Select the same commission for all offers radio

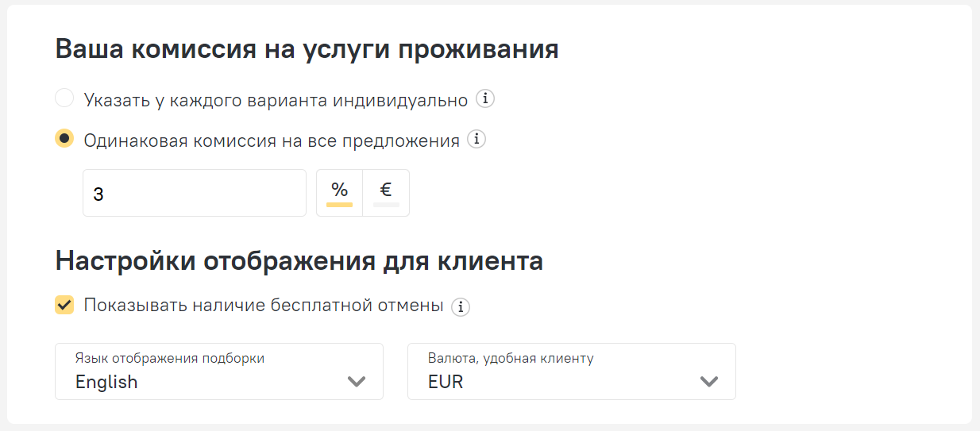tap(64, 139)
